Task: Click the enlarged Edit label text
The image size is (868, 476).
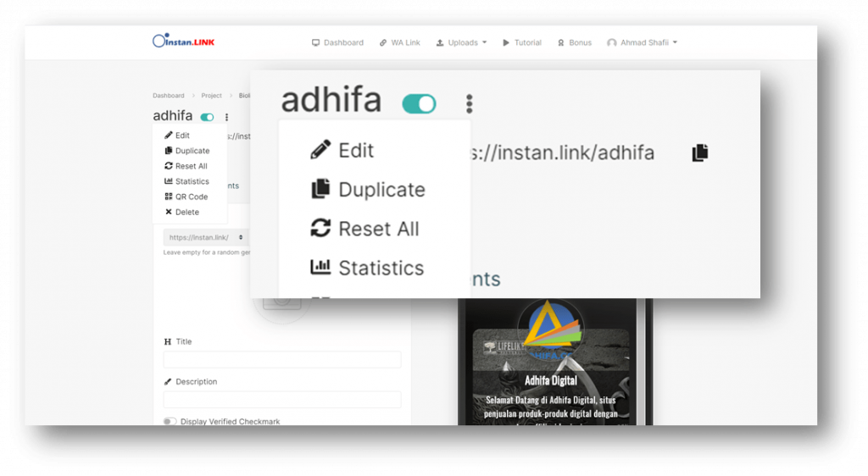Action: click(356, 151)
